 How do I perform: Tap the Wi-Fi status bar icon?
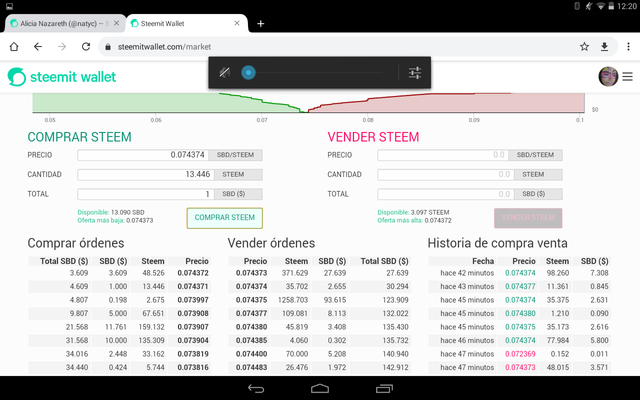pyautogui.click(x=601, y=6)
